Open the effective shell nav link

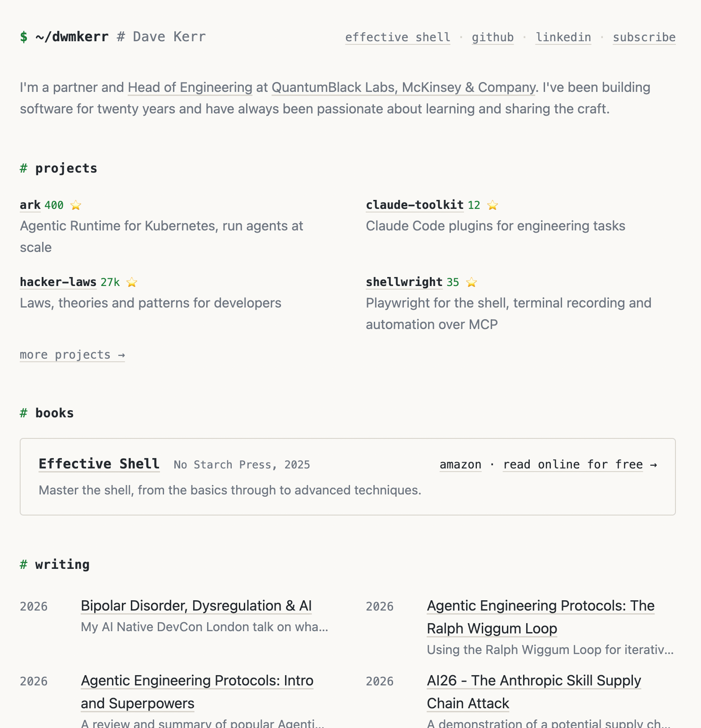(398, 37)
